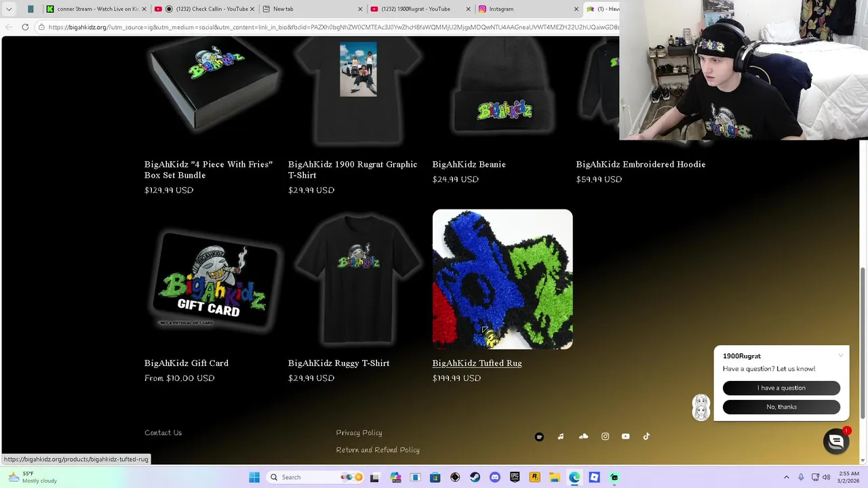Open BigAhKidz 1900 Rugrat Graphic T-Shirt link
Viewport: 868px width, 488px height.
pos(352,169)
